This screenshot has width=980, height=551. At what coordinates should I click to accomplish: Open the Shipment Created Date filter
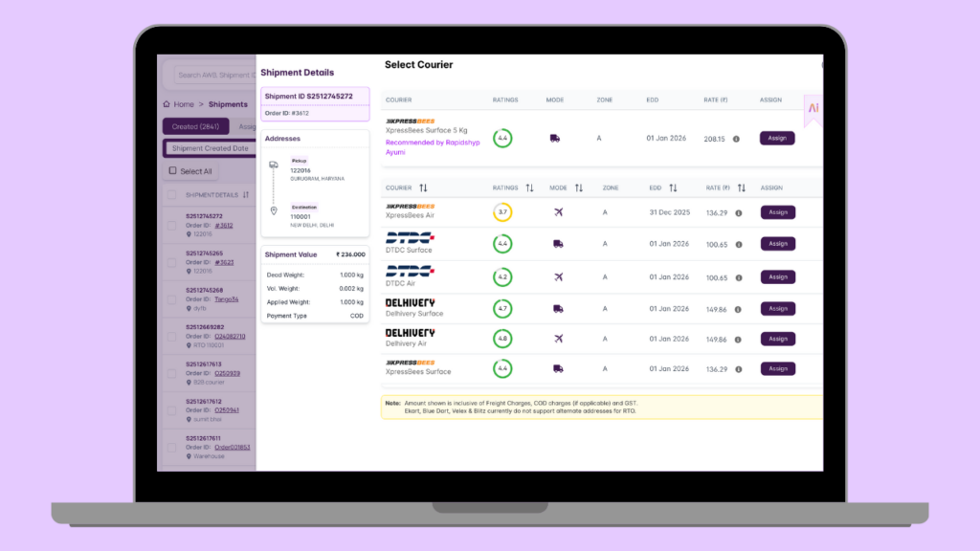coord(210,148)
